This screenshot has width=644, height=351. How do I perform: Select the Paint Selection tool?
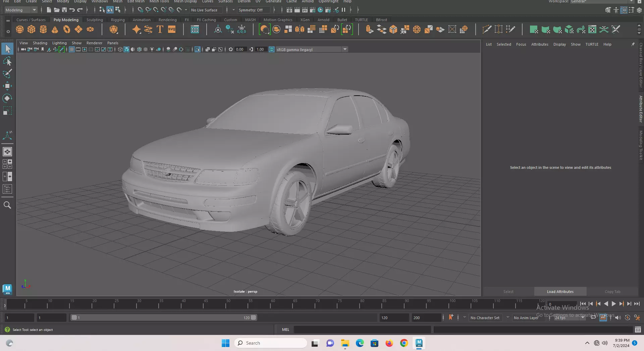[x=7, y=74]
